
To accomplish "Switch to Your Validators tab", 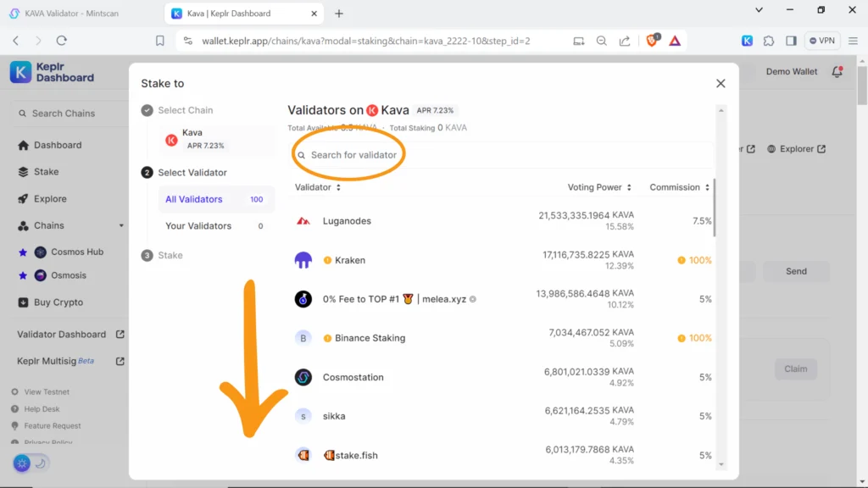I will tap(198, 226).
